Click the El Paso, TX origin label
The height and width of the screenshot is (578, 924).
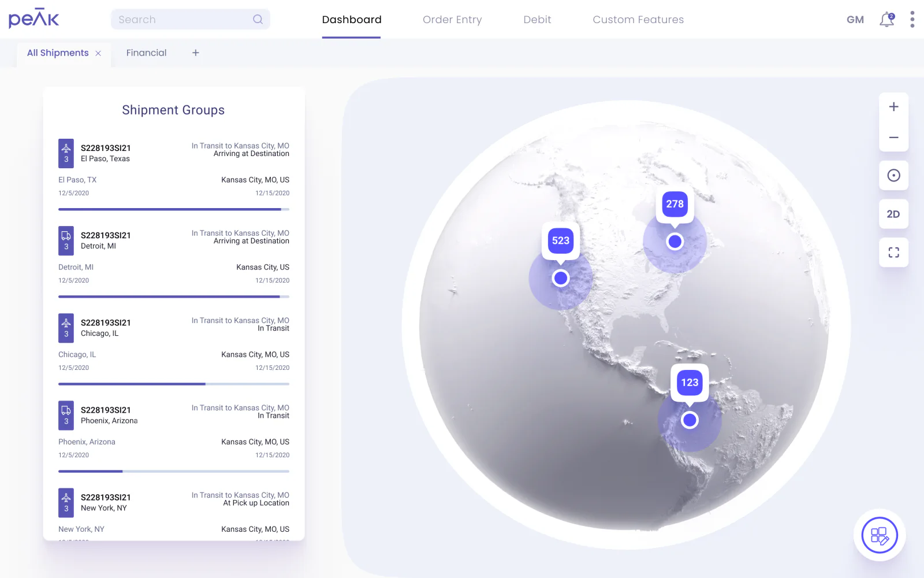[77, 180]
